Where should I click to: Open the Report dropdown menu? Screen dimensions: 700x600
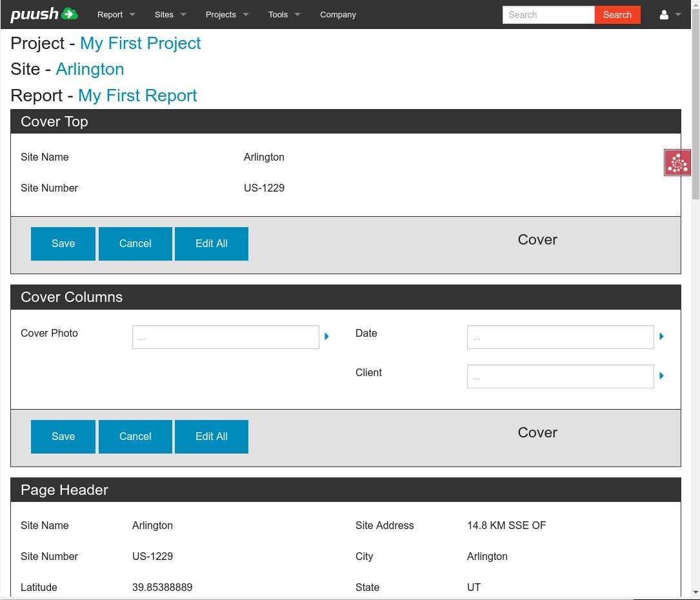(116, 15)
